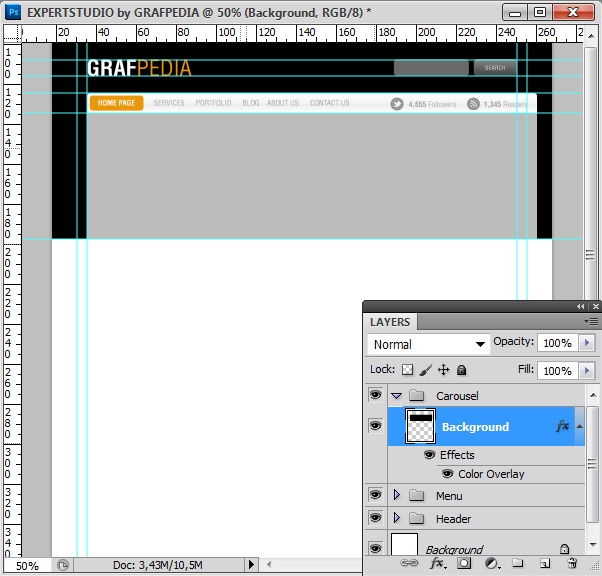This screenshot has height=576, width=602.
Task: Hide the Header group
Action: pyautogui.click(x=375, y=518)
